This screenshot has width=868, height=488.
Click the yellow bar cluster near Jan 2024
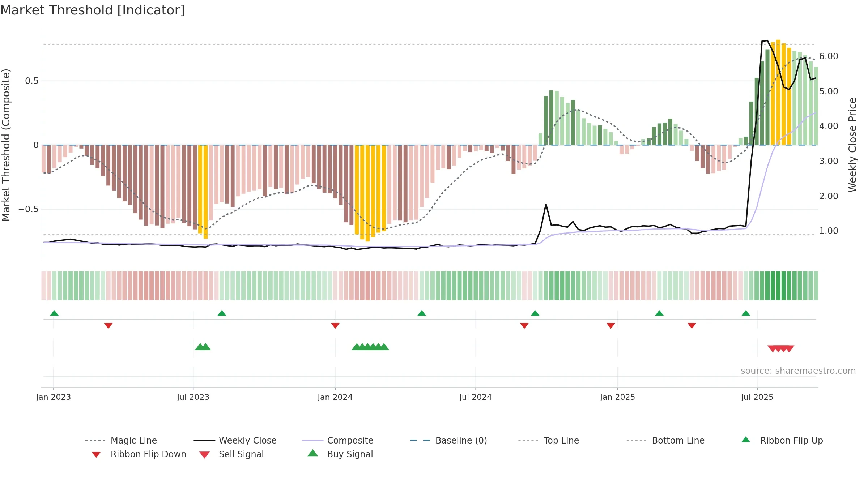pyautogui.click(x=370, y=193)
